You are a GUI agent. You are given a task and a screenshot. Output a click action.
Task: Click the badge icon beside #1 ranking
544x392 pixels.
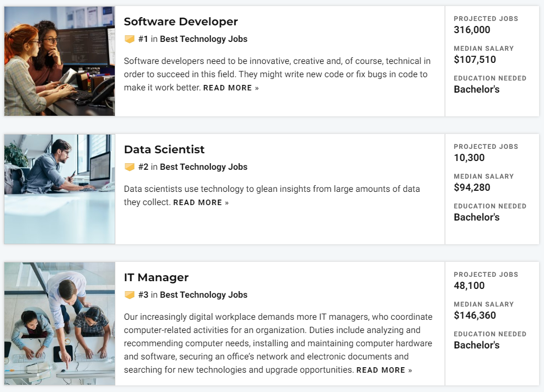click(x=130, y=39)
